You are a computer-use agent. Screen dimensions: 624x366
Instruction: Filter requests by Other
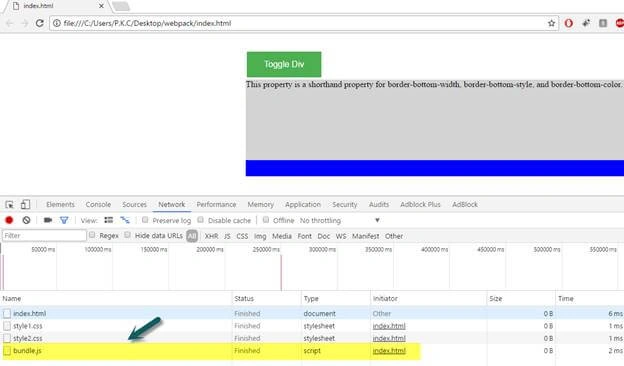(394, 236)
